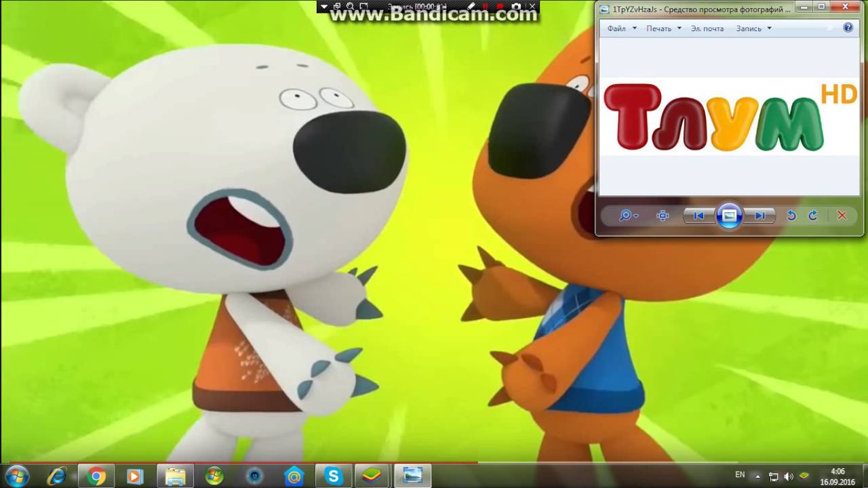The height and width of the screenshot is (488, 868).
Task: Open Bandicam dropdown arrow in recording bar
Action: [325, 7]
